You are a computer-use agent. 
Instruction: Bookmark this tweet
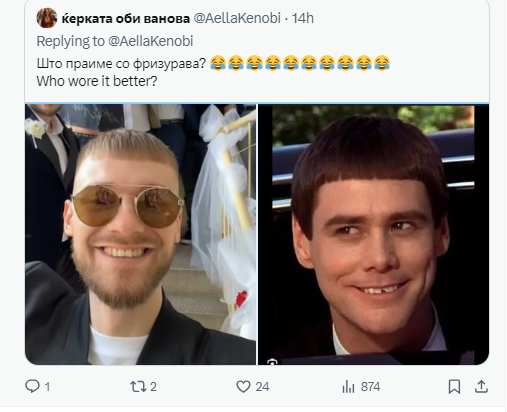454,387
